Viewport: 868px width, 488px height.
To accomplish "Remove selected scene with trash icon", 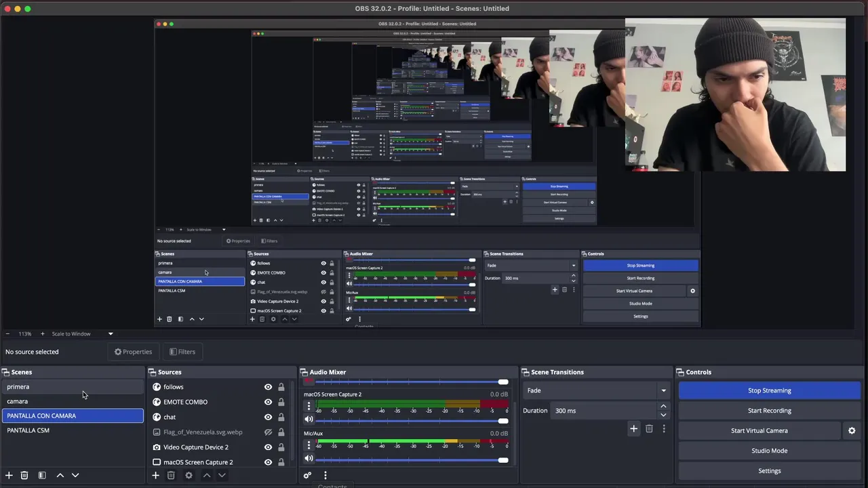I will (x=24, y=476).
